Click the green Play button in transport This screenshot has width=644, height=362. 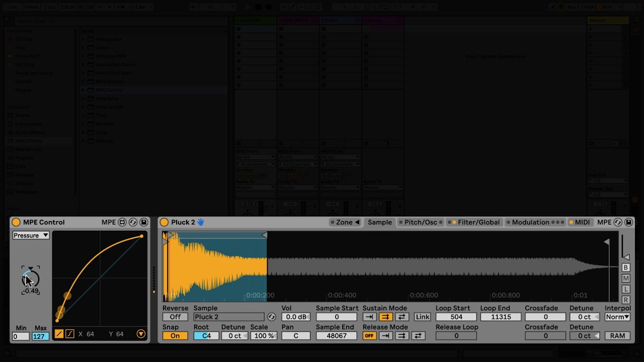[247, 7]
